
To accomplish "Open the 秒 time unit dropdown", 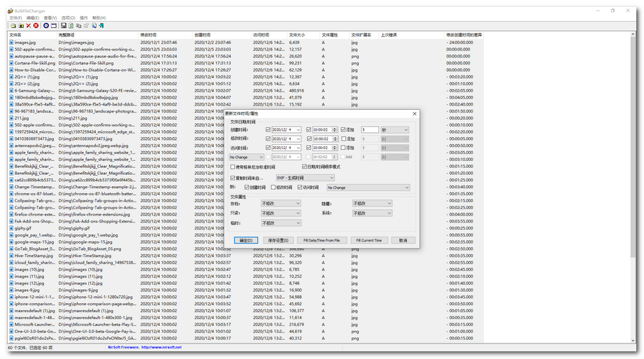I will pyautogui.click(x=396, y=129).
